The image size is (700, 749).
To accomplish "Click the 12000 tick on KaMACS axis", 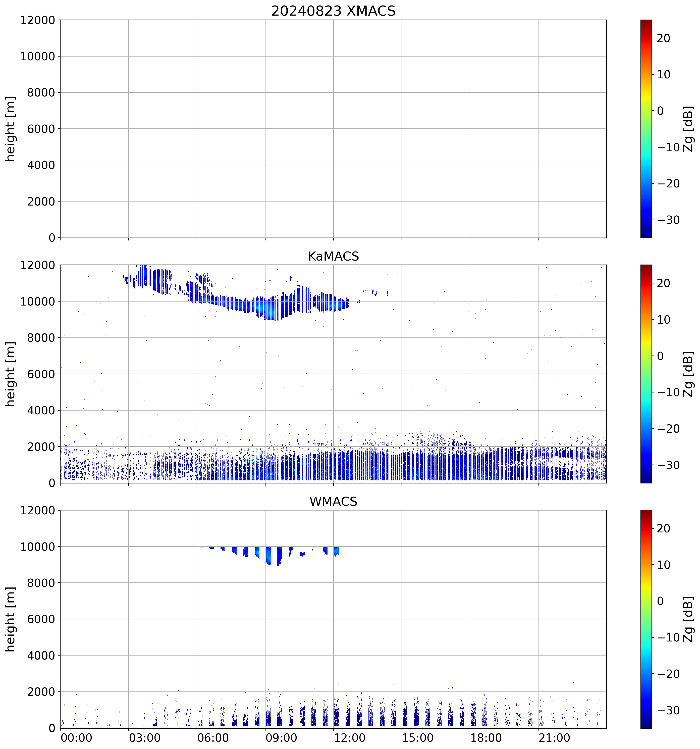I will (38, 265).
